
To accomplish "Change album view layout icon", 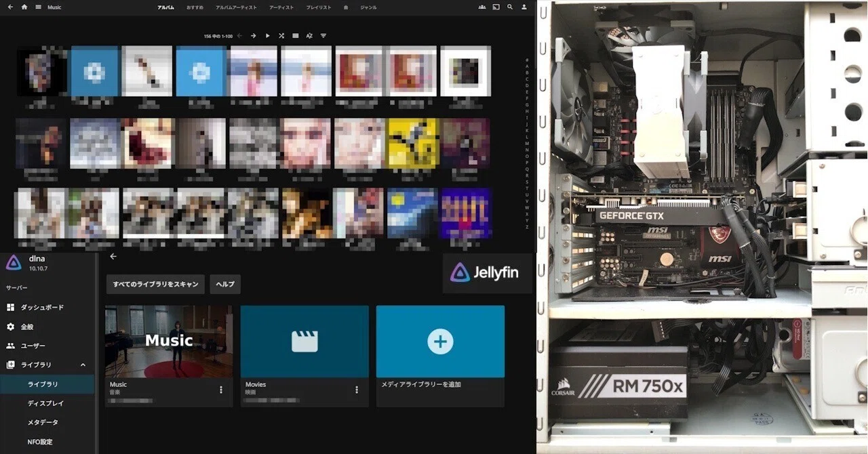I will click(295, 35).
